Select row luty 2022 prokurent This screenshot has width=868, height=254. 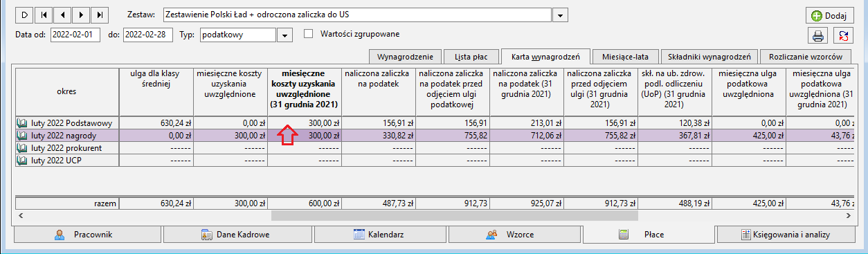point(434,148)
